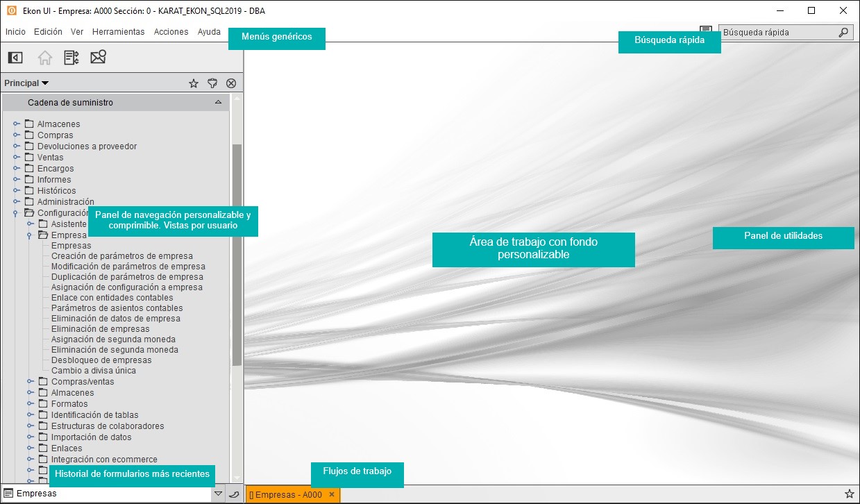Open the Principal view dropdown
Screen dimensions: 860x504
point(26,83)
